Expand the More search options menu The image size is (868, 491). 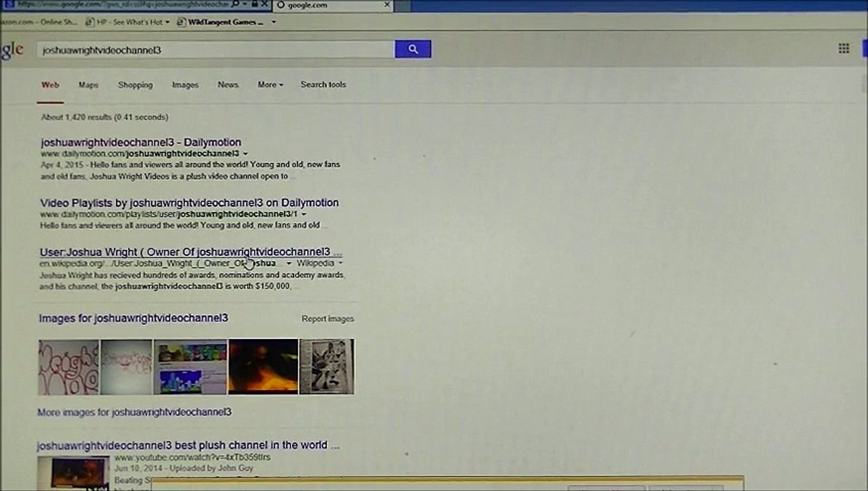pyautogui.click(x=270, y=85)
